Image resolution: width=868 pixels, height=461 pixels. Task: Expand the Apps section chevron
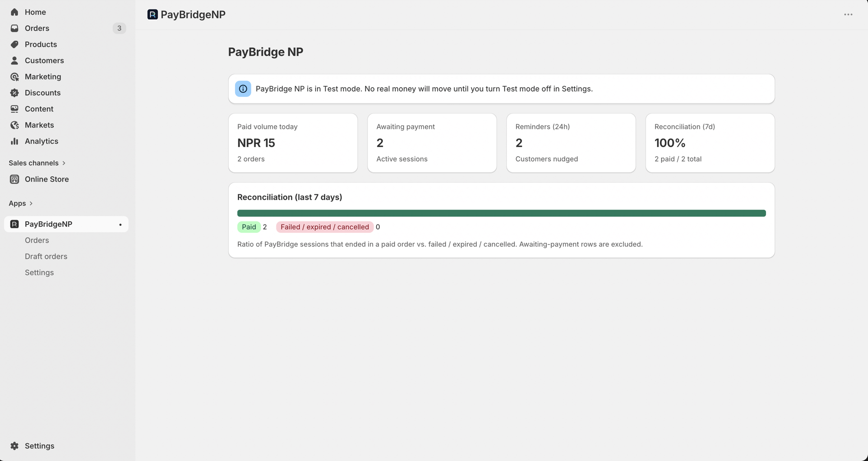(x=31, y=204)
